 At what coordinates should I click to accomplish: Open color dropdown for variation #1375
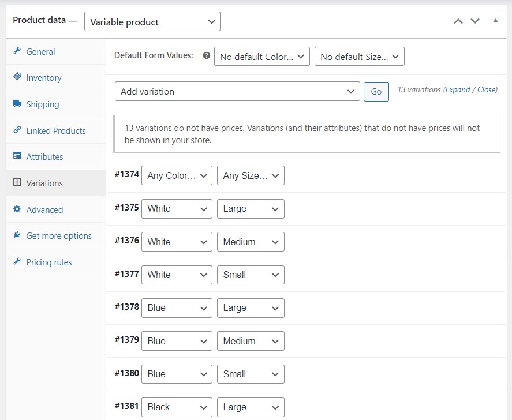(177, 209)
